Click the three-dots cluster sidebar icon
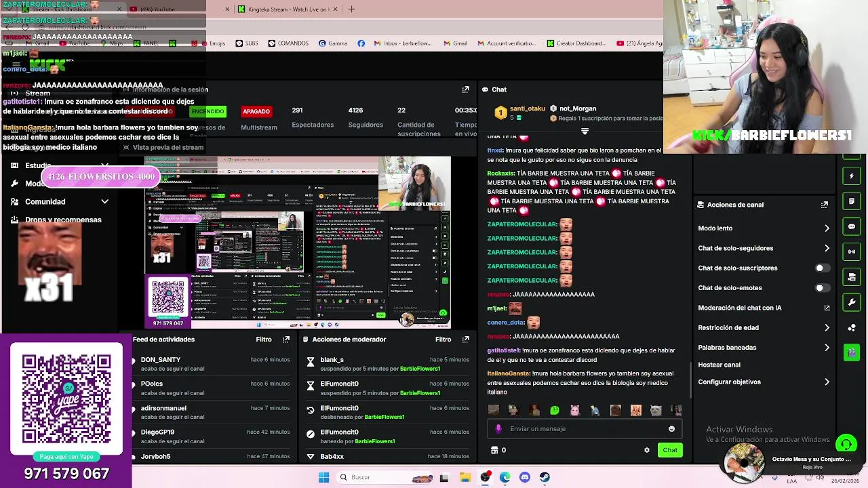Viewport: 868px width, 488px height. tap(852, 327)
